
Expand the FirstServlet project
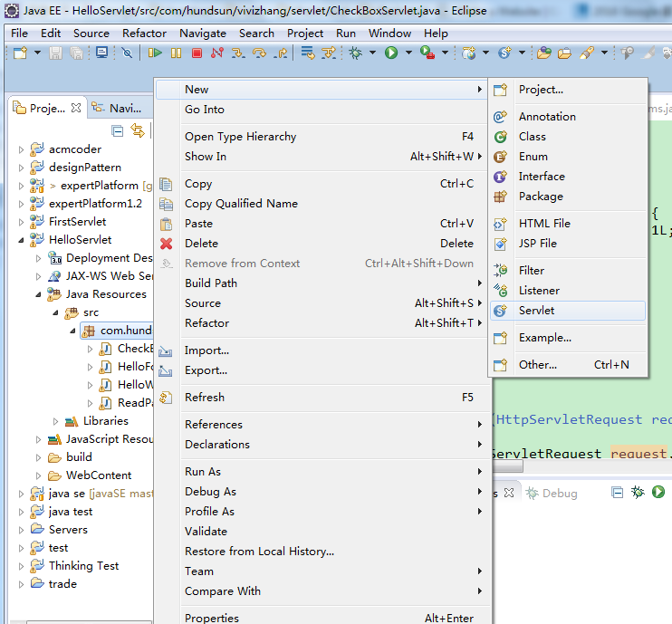pyautogui.click(x=21, y=222)
